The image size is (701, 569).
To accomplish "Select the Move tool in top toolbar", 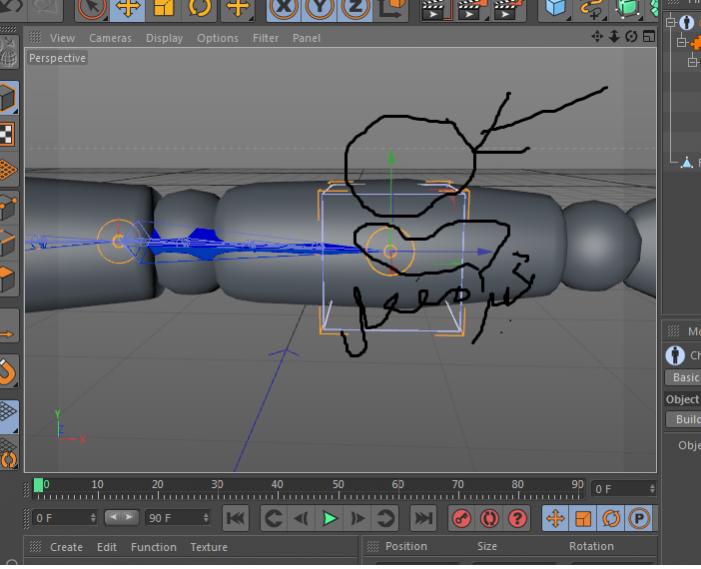I will (128, 8).
